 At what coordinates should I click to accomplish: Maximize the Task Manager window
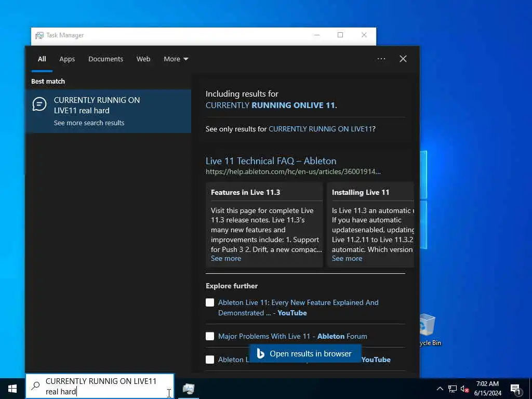(340, 35)
